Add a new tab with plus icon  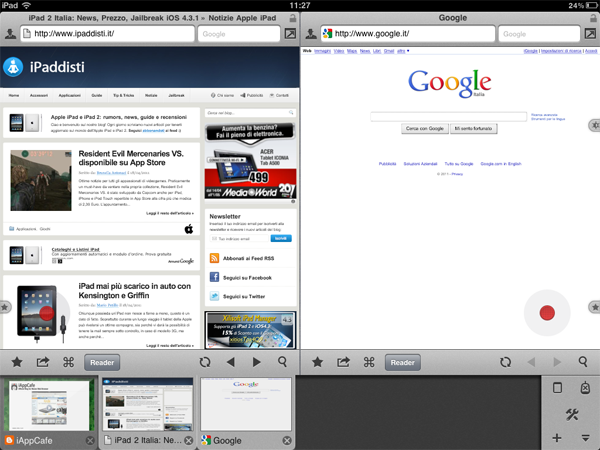tap(557, 438)
